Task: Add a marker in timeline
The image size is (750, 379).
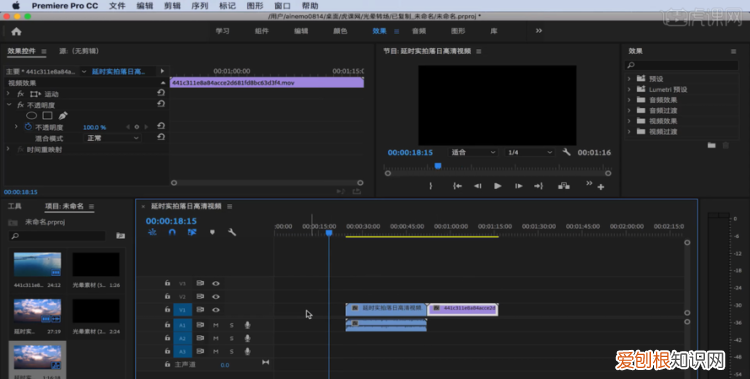Action: click(x=212, y=232)
